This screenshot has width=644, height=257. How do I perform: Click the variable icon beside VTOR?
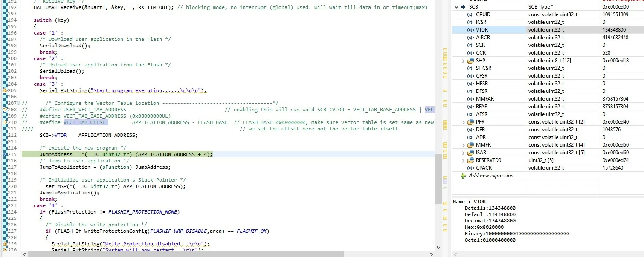click(x=470, y=30)
